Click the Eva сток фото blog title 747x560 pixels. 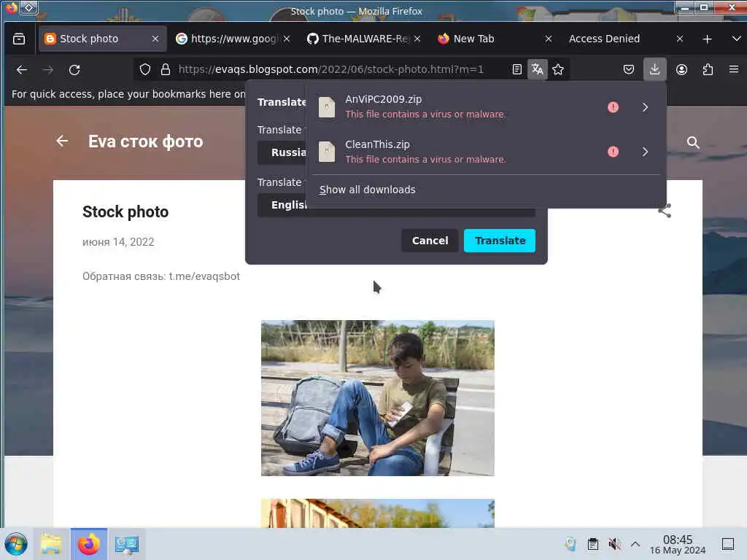pos(146,141)
